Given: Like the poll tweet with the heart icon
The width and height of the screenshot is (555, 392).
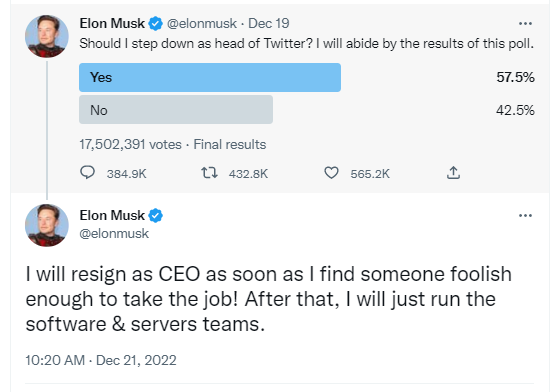Looking at the screenshot, I should pyautogui.click(x=331, y=173).
